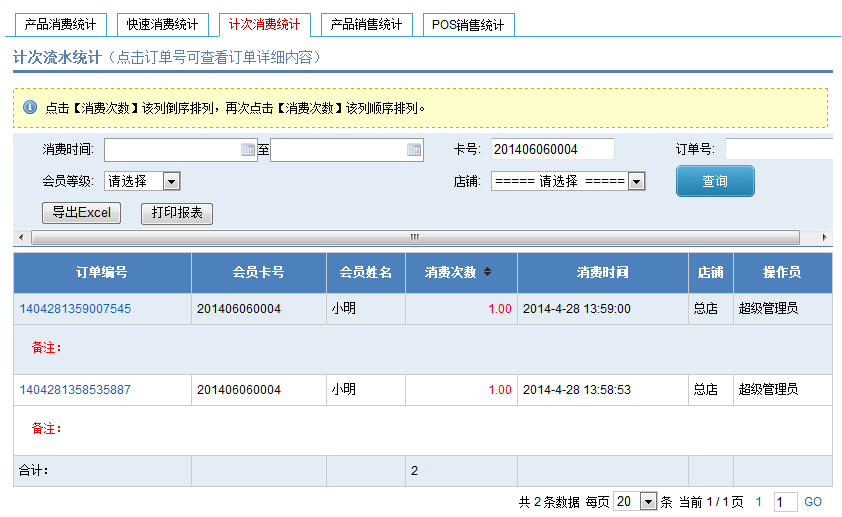Open order link 1404281359007545

point(75,309)
